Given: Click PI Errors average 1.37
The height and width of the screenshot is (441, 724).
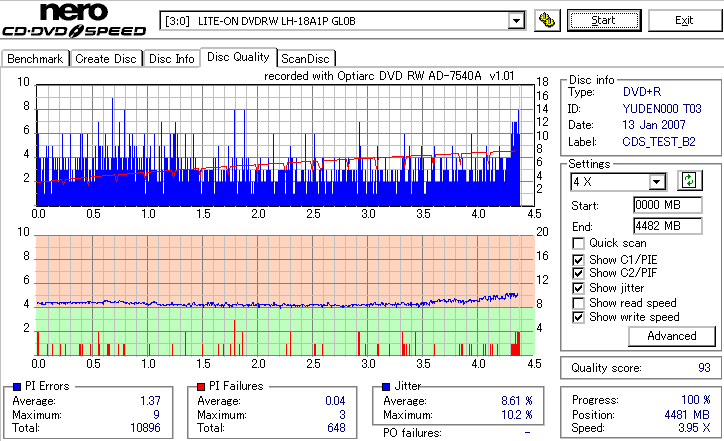Looking at the screenshot, I should tap(151, 401).
